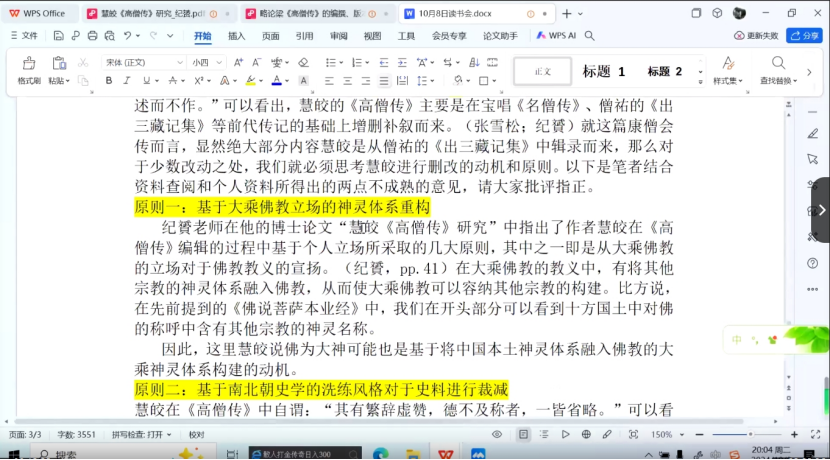The image size is (830, 460).
Task: Toggle italic formatting
Action: (x=127, y=81)
